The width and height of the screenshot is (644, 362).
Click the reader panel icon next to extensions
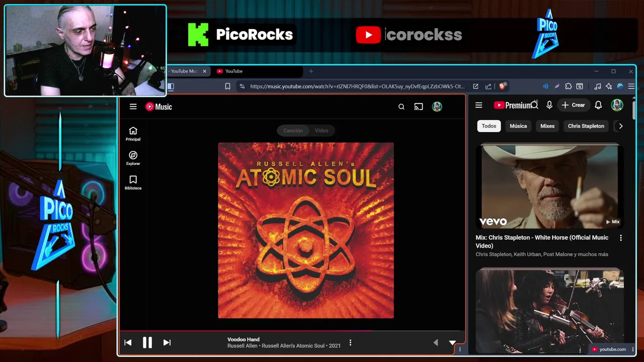click(x=580, y=86)
